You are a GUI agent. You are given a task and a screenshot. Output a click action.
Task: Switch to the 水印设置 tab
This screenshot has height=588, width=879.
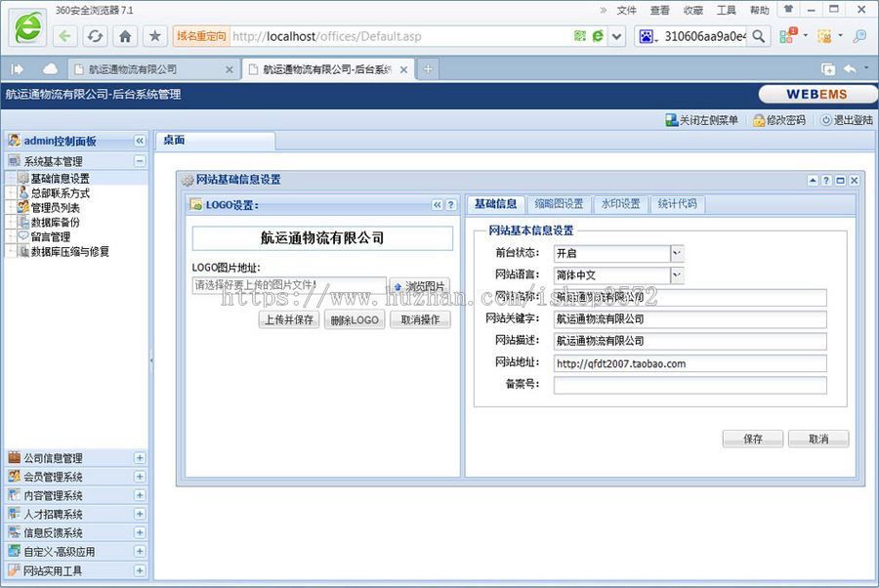(620, 205)
